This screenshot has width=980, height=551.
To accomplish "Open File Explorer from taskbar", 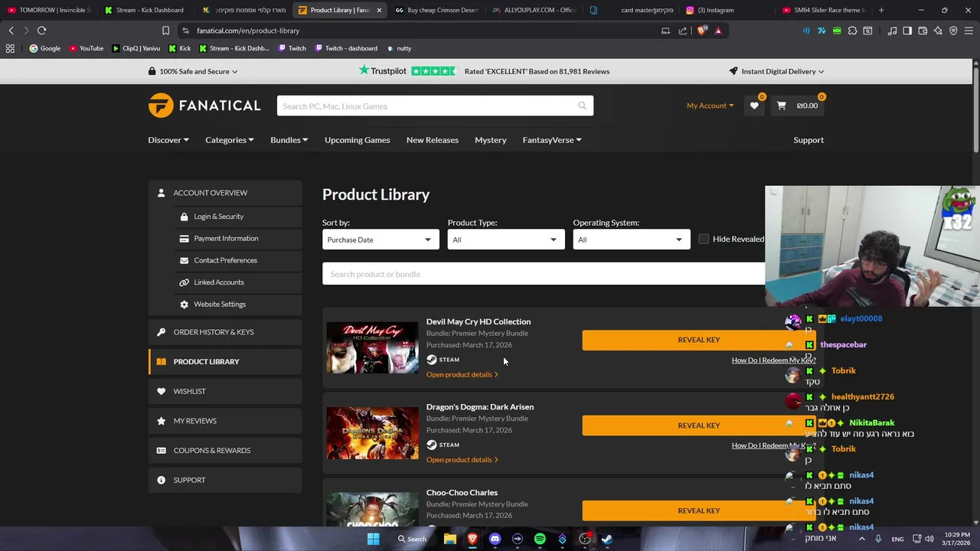I will coord(450,539).
